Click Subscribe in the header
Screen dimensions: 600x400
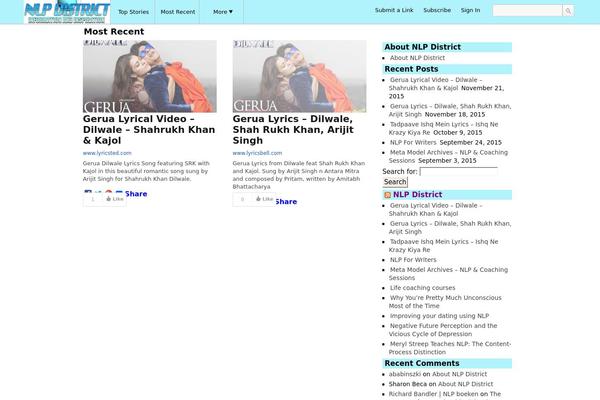pyautogui.click(x=437, y=10)
